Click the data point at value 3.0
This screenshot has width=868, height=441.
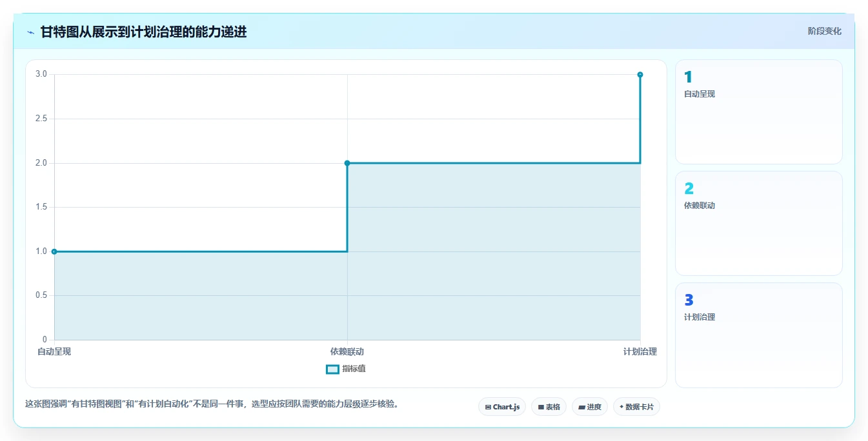[x=640, y=75]
